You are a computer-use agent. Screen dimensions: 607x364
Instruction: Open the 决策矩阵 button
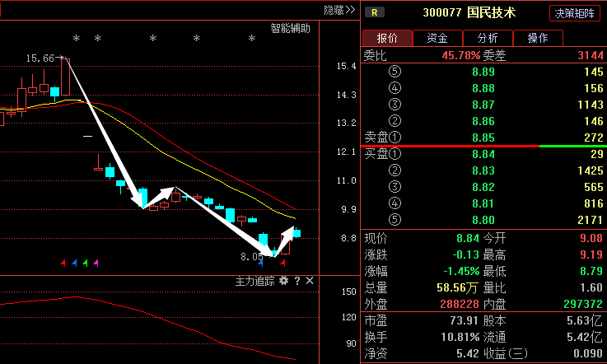point(577,12)
